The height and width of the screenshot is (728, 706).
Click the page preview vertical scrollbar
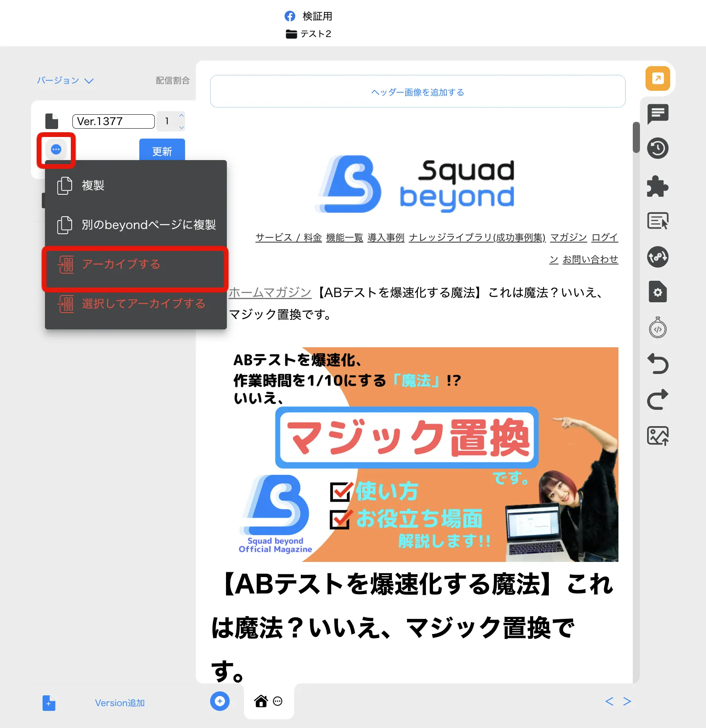(x=636, y=137)
